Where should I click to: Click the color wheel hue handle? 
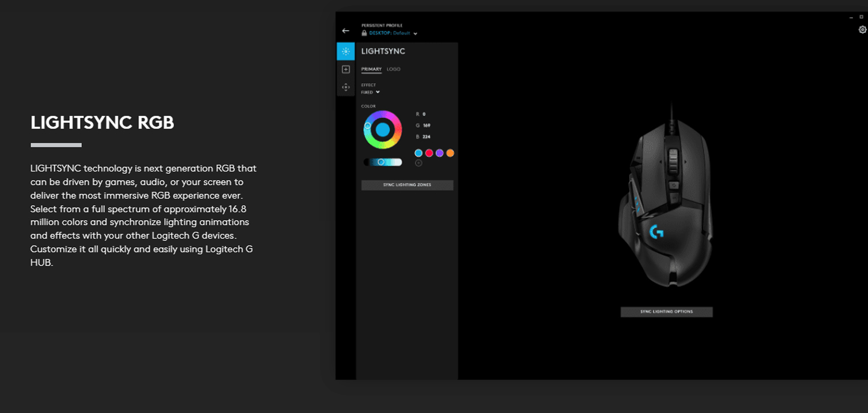pyautogui.click(x=368, y=126)
